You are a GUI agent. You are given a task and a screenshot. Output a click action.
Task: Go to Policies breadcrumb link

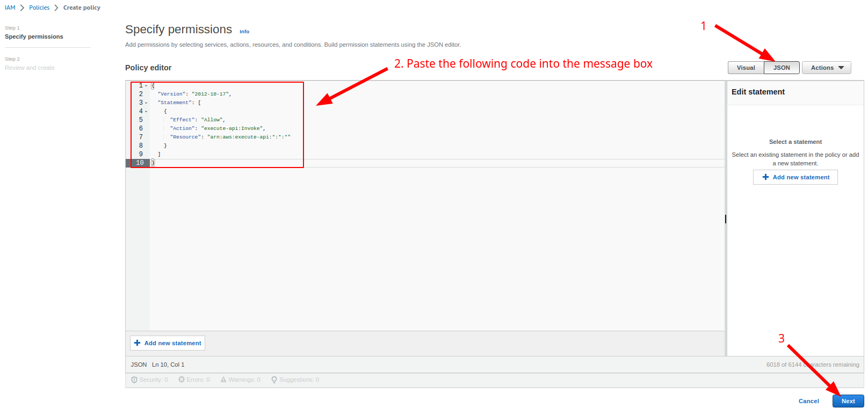(x=39, y=8)
